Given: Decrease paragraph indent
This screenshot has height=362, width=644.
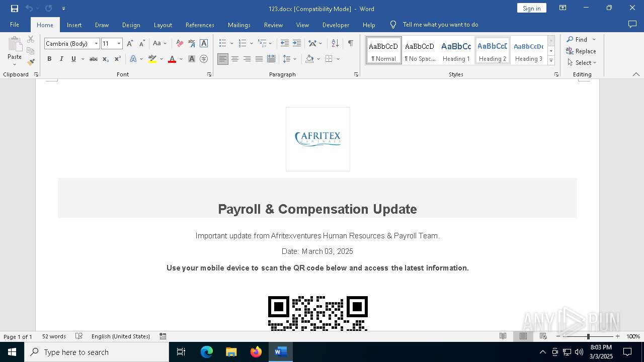Looking at the screenshot, I should pos(285,43).
